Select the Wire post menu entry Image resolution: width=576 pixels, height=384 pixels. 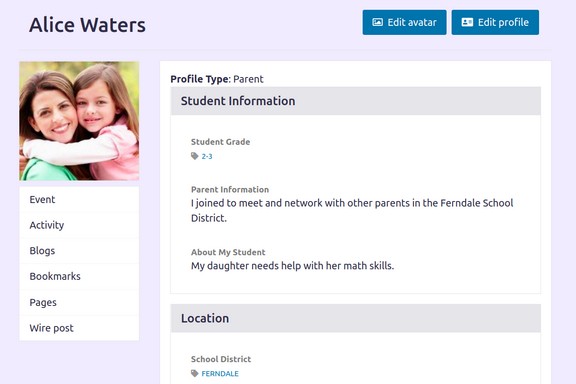[x=79, y=328]
